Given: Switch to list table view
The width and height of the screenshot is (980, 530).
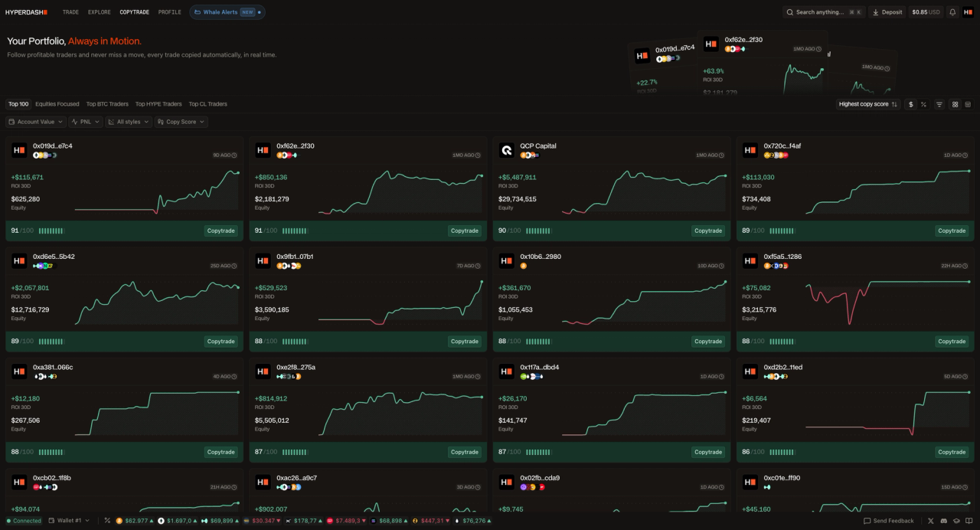Looking at the screenshot, I should point(968,104).
